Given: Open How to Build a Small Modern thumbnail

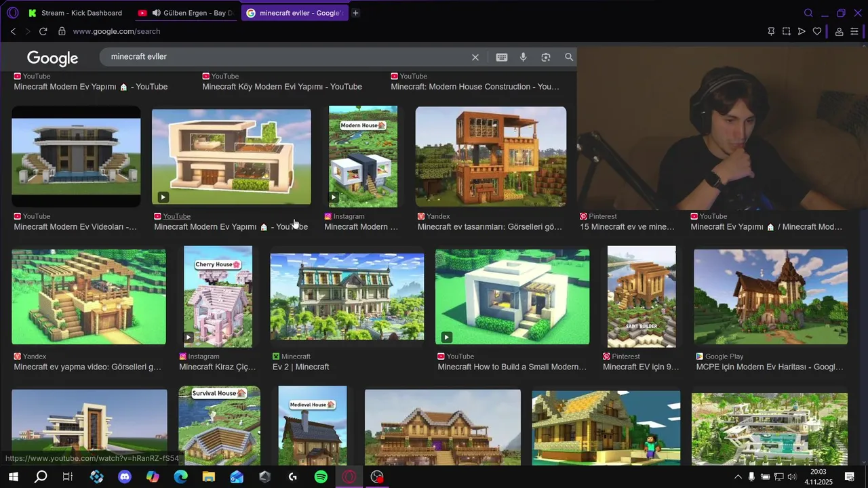Looking at the screenshot, I should pyautogui.click(x=512, y=297).
